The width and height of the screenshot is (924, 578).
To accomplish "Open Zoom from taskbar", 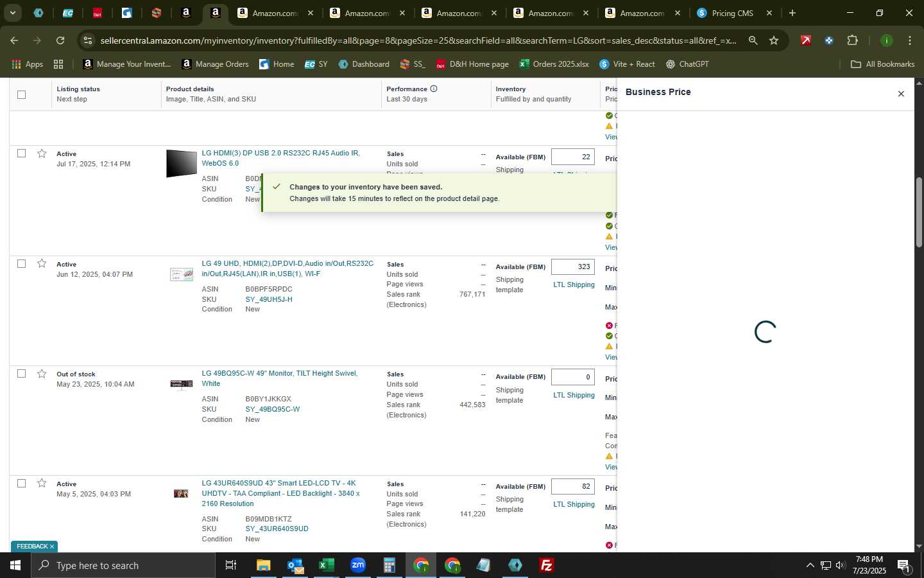I will 358,565.
